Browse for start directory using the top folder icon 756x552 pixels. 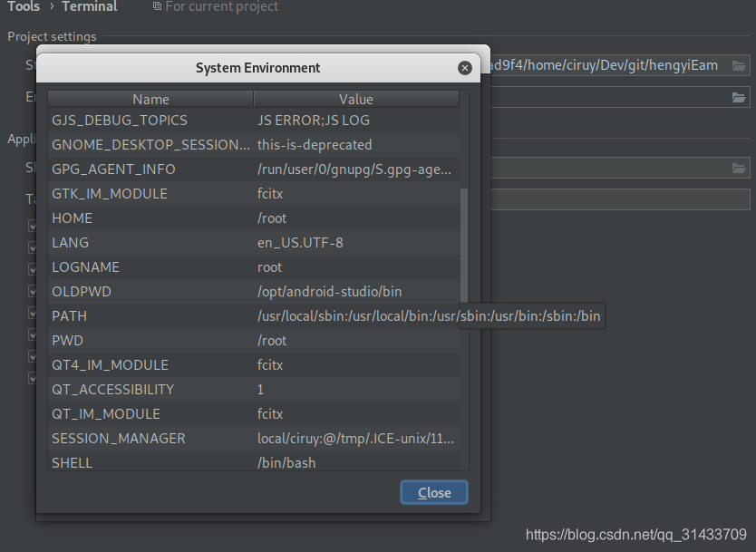click(740, 65)
